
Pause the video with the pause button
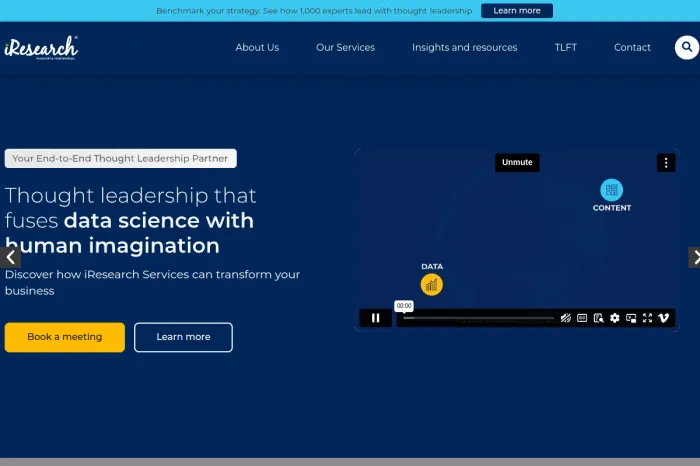tap(375, 318)
